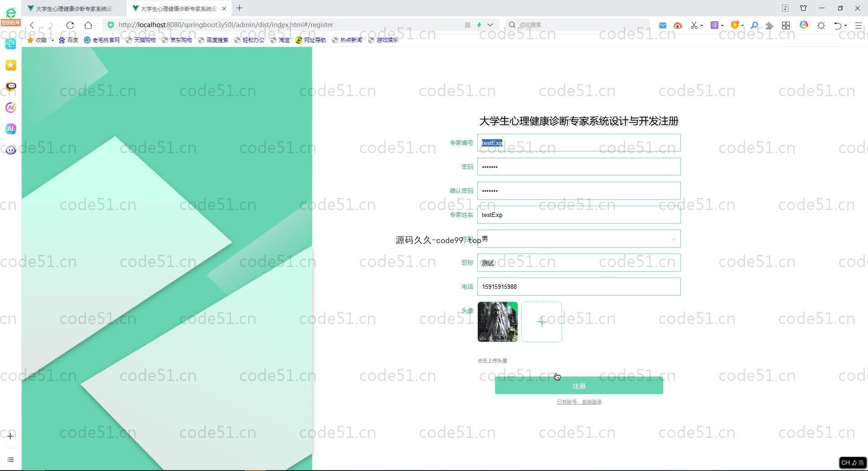Open the four-square apps grid icon
The height and width of the screenshot is (471, 868).
[786, 25]
